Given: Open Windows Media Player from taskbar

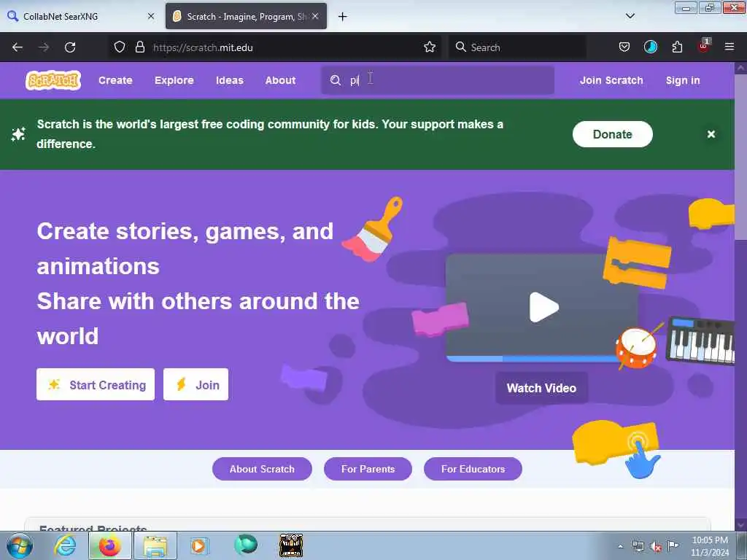Looking at the screenshot, I should (199, 545).
